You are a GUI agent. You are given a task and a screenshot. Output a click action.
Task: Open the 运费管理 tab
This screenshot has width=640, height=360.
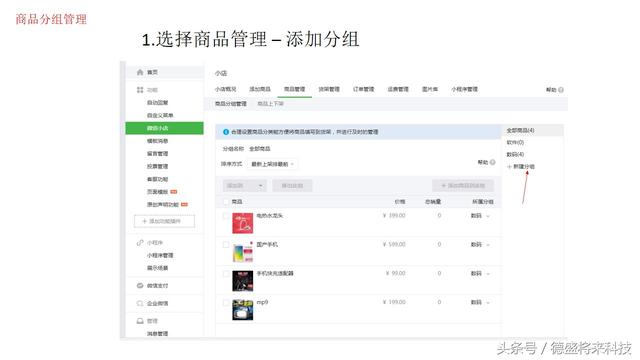pos(398,89)
